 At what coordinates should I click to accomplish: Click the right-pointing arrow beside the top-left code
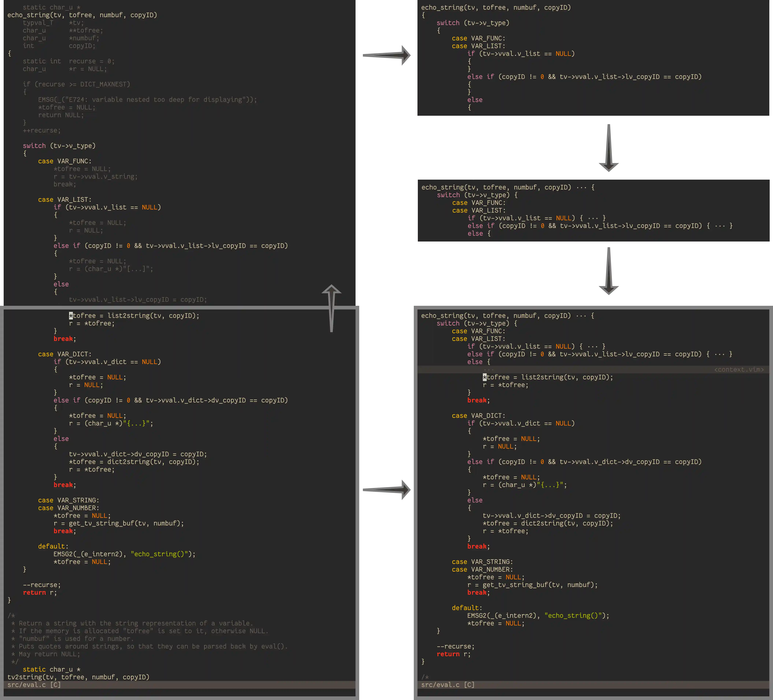click(386, 55)
